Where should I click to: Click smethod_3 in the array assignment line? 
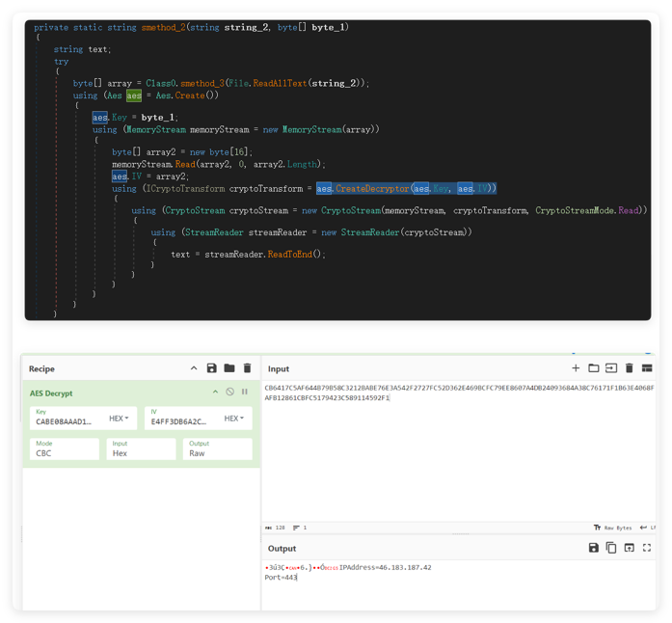click(202, 83)
